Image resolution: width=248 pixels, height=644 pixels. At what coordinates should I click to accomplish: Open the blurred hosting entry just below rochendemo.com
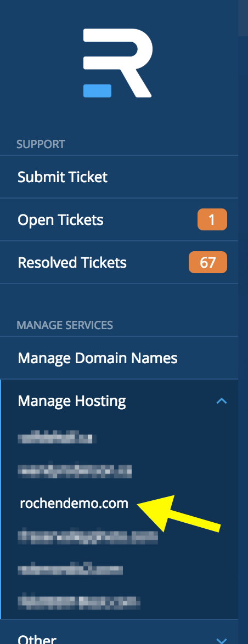[88, 537]
